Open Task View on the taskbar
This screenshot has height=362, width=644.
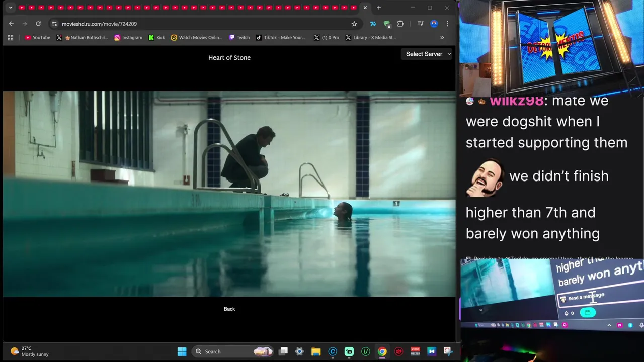click(283, 351)
